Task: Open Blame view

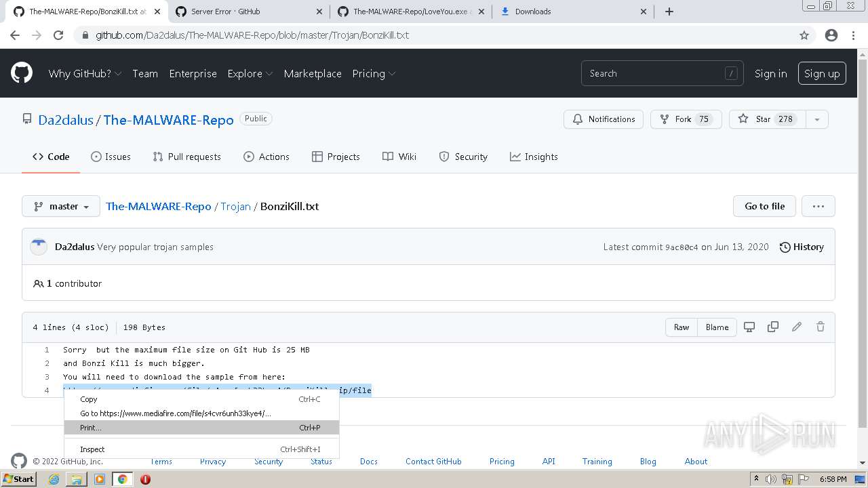Action: click(717, 327)
